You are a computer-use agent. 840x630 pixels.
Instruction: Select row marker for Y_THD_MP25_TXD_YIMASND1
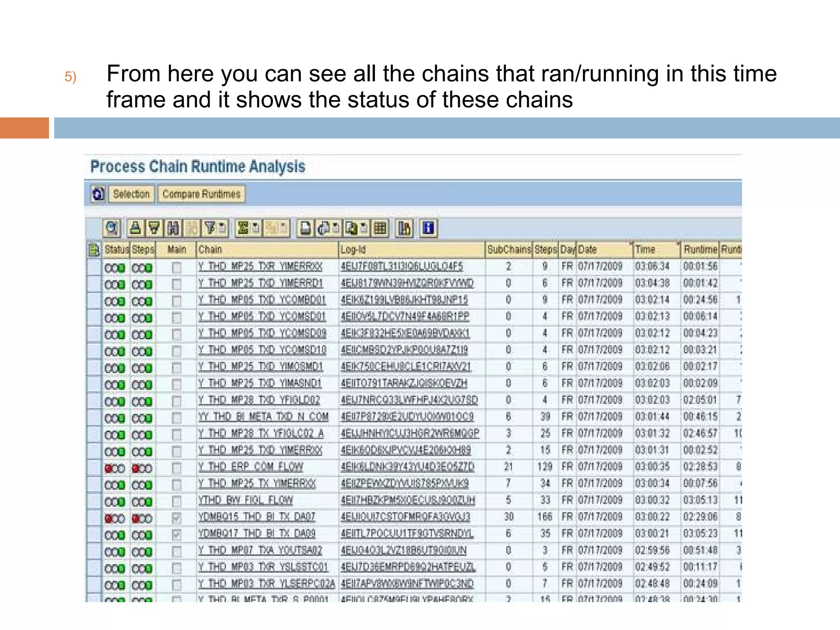(x=94, y=384)
